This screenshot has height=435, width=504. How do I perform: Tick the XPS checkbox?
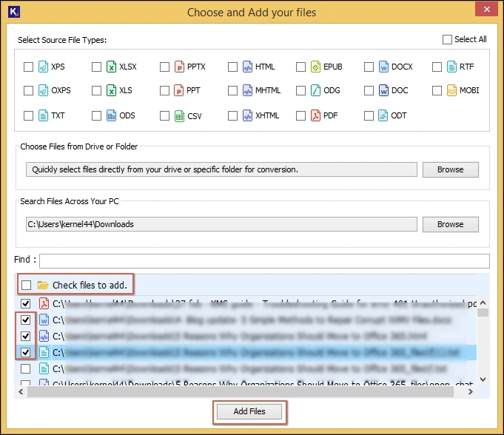(29, 67)
